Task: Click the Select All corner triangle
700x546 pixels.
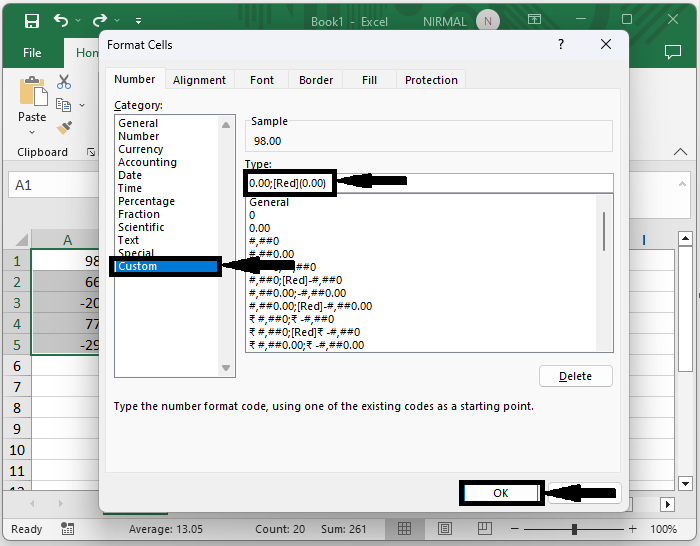Action: click(x=21, y=240)
